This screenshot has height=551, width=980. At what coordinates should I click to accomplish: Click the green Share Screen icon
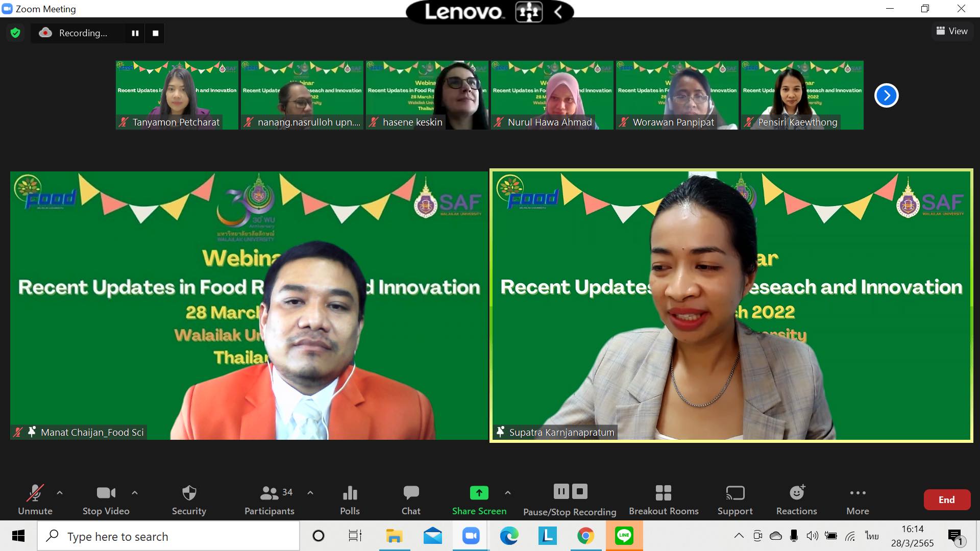(x=479, y=493)
